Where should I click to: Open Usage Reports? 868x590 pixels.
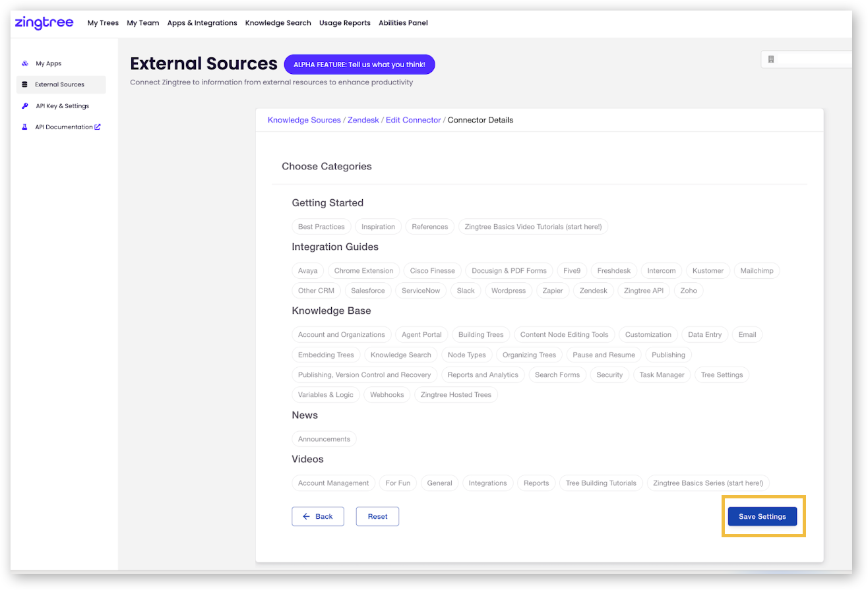344,23
